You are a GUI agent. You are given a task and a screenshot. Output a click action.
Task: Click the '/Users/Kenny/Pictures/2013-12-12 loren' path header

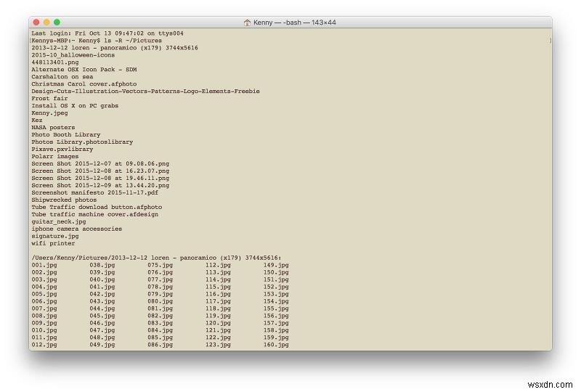point(156,258)
